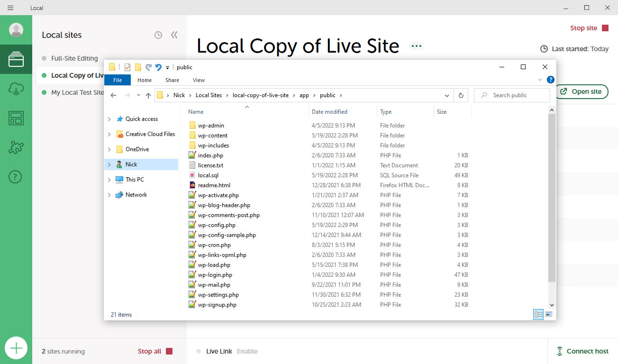Image resolution: width=618 pixels, height=364 pixels.
Task: Click the Search public field
Action: tap(512, 95)
